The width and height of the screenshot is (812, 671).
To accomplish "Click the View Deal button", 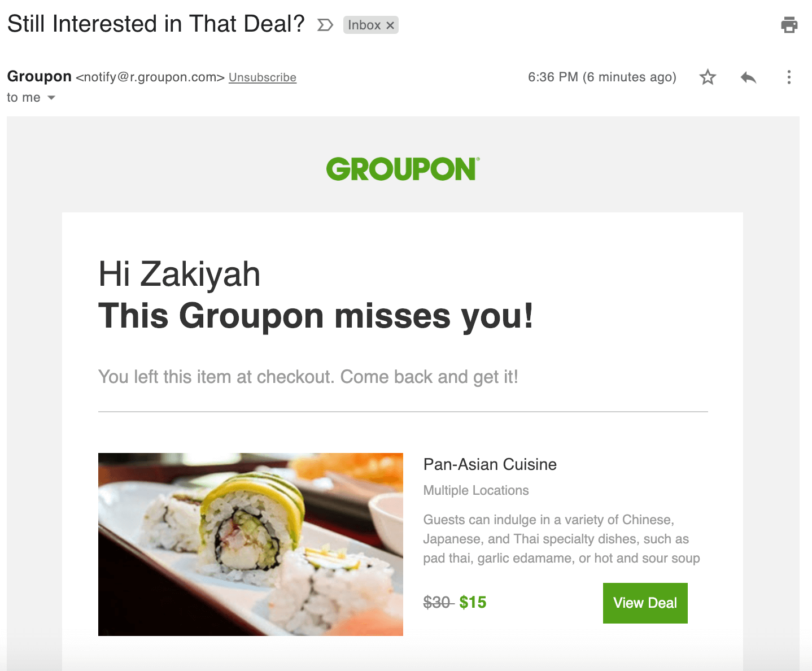I will pyautogui.click(x=645, y=603).
